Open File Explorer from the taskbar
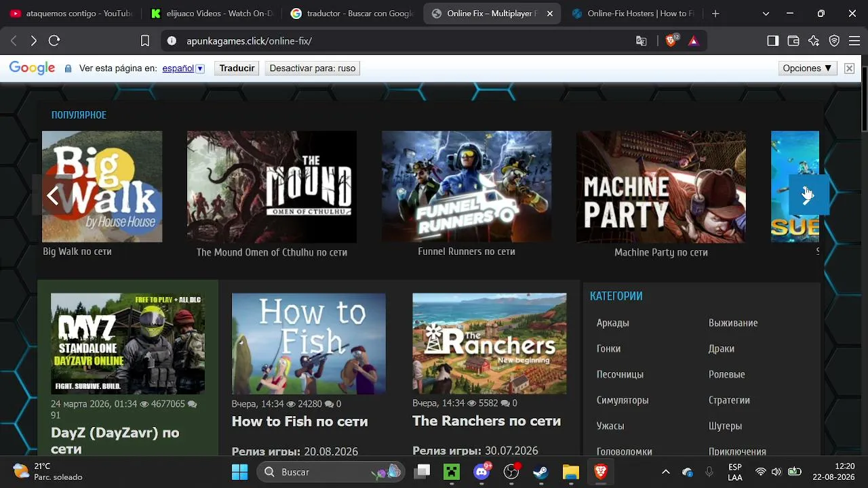 click(570, 472)
